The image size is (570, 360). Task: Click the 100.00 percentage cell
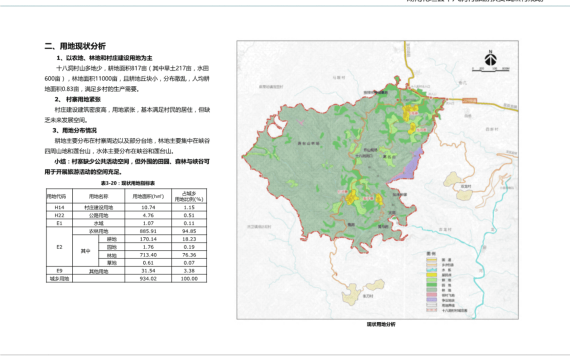point(189,279)
